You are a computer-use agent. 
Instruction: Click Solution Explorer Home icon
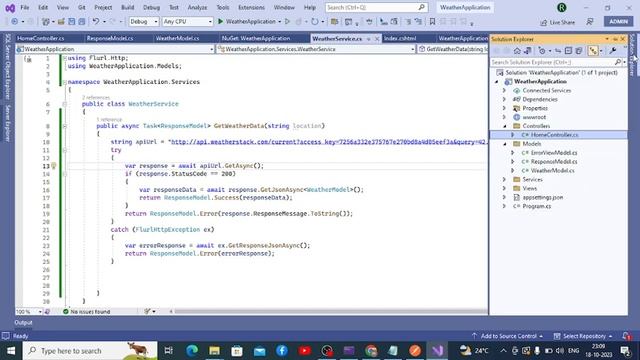[x=517, y=51]
